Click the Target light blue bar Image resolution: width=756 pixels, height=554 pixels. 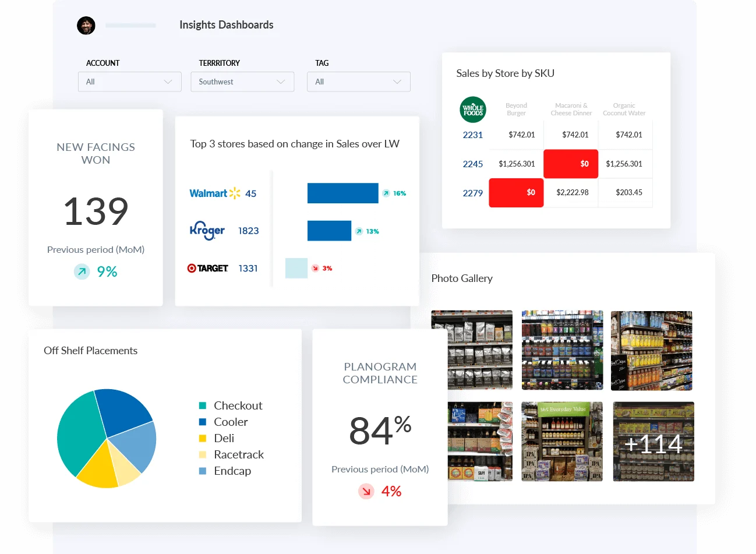click(x=296, y=268)
